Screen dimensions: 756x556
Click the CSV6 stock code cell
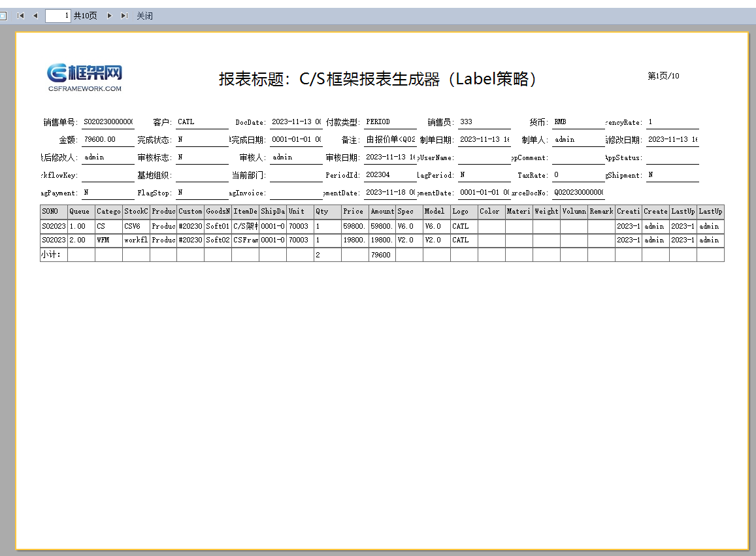(136, 226)
